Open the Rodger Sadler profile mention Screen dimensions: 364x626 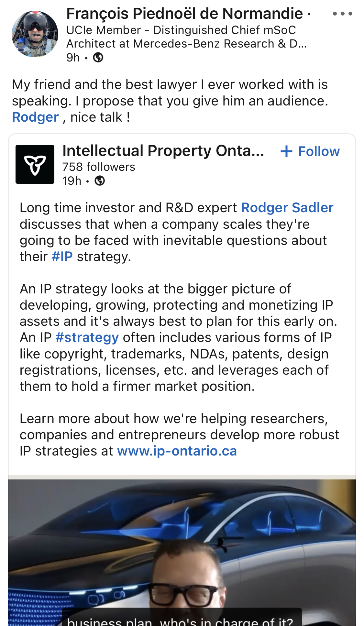[287, 208]
